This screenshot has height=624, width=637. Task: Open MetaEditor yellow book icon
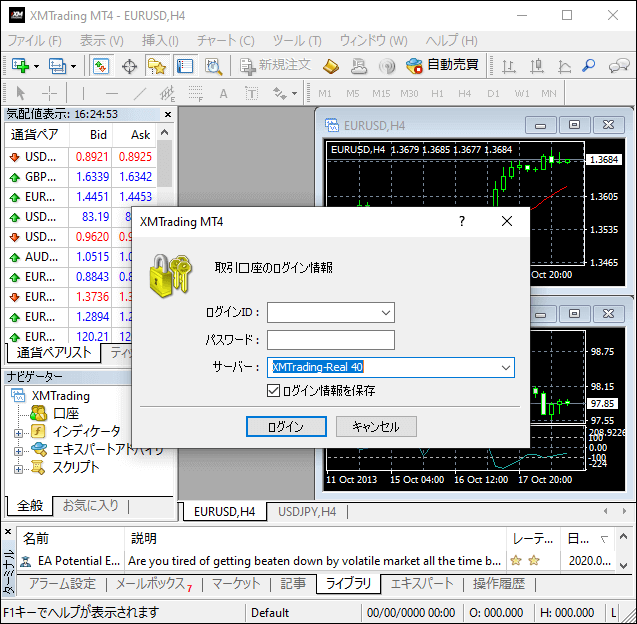point(331,66)
